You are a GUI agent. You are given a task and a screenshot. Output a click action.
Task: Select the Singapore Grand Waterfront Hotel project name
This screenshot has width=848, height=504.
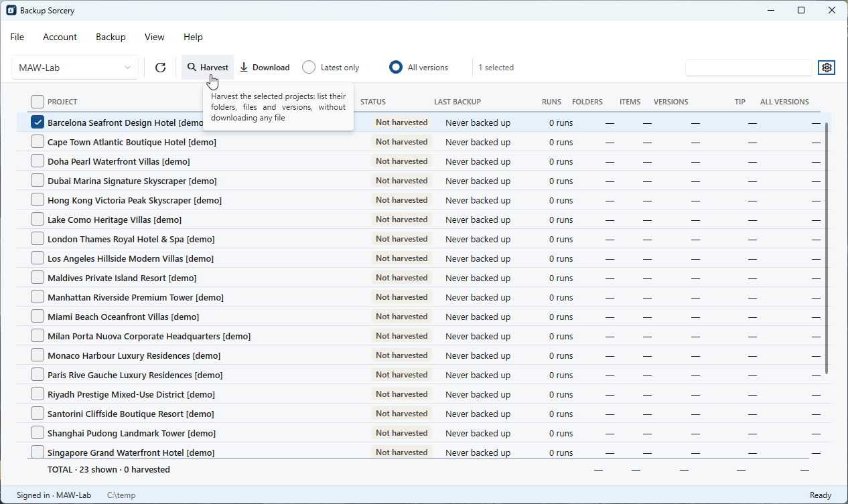(131, 453)
